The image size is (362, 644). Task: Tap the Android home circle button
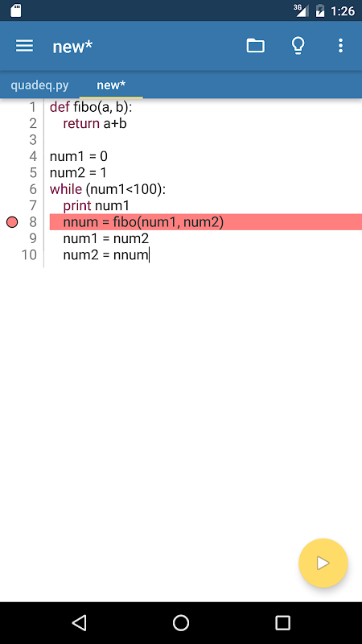pyautogui.click(x=180, y=622)
